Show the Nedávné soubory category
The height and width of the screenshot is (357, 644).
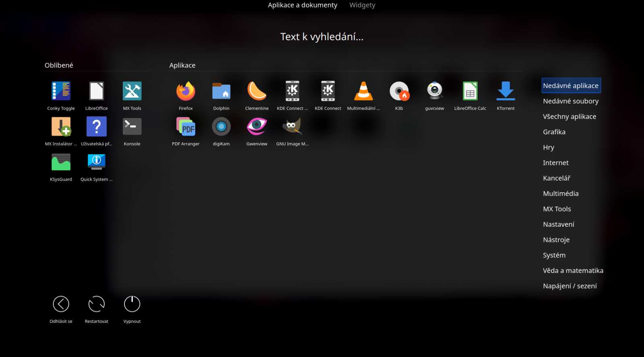point(571,101)
